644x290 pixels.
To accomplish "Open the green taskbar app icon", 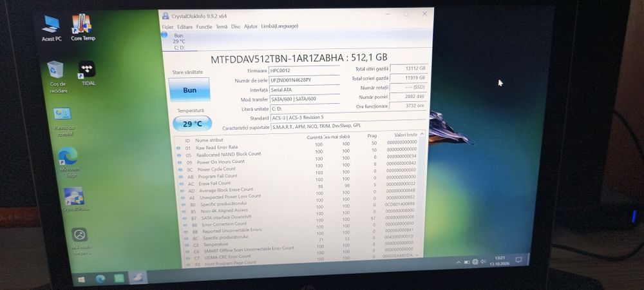I will pyautogui.click(x=118, y=278).
